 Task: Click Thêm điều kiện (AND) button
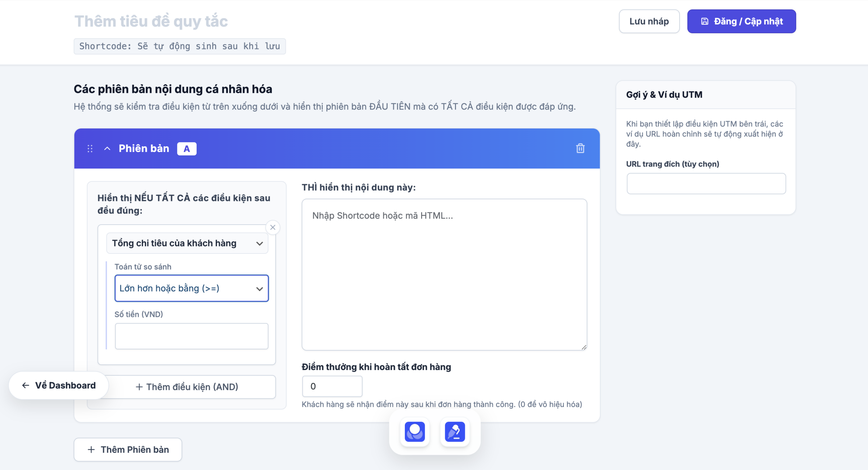187,387
